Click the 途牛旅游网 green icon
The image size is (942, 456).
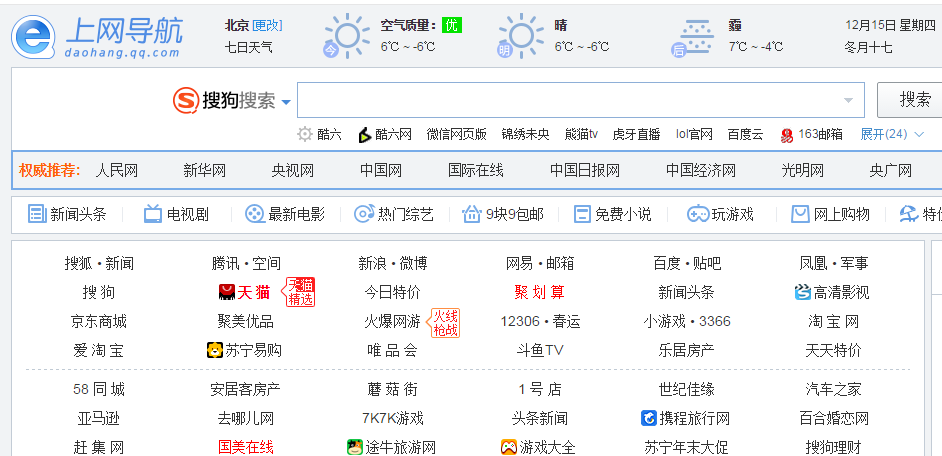pyautogui.click(x=354, y=447)
